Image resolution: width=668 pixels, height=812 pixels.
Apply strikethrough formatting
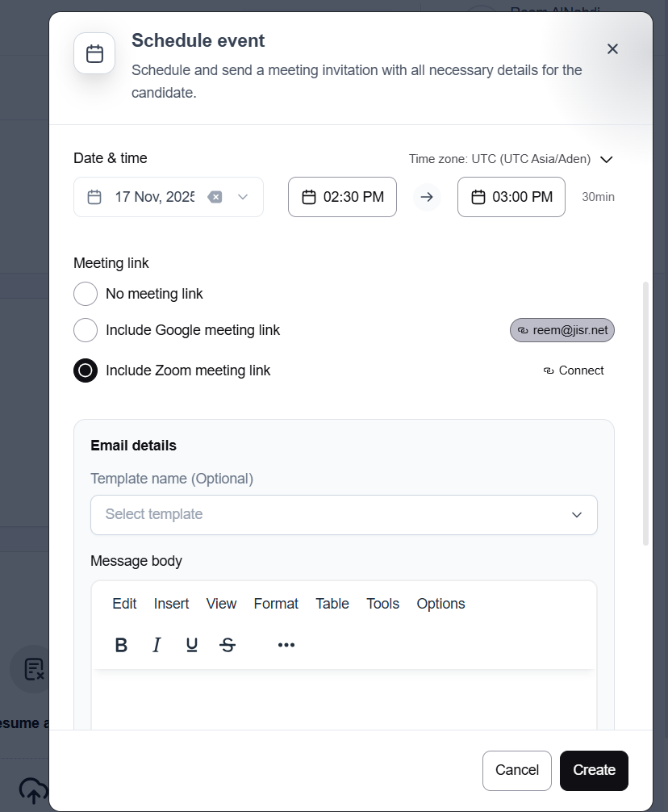[228, 645]
